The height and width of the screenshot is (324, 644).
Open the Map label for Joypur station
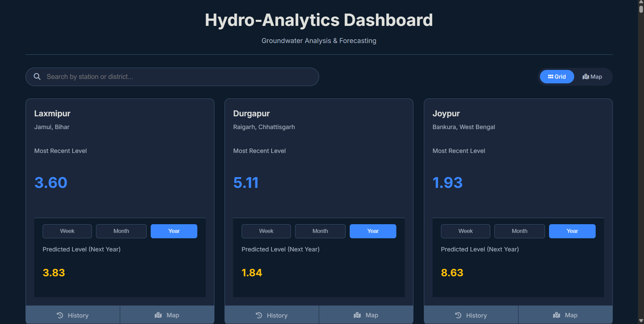(x=571, y=315)
